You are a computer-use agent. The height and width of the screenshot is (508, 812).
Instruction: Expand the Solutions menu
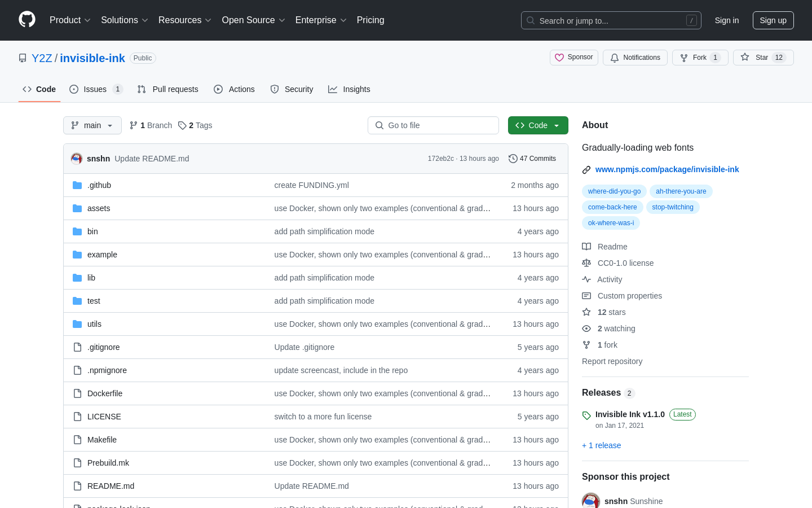pyautogui.click(x=125, y=20)
